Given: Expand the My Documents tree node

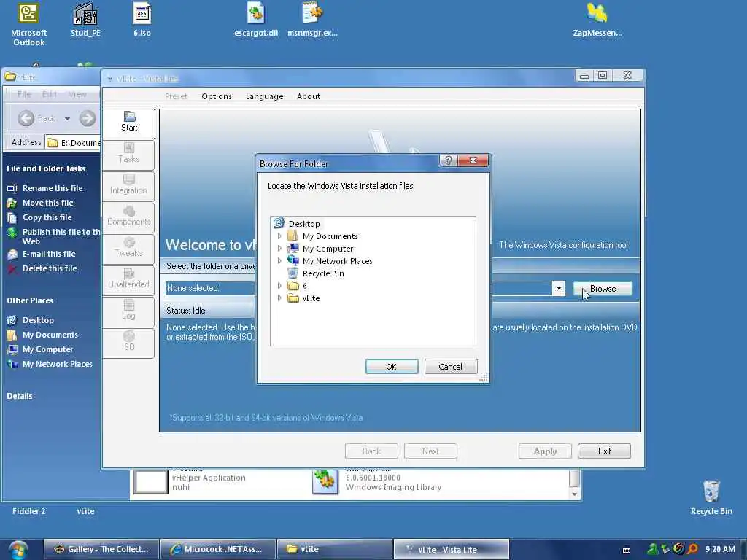Looking at the screenshot, I should pos(279,236).
